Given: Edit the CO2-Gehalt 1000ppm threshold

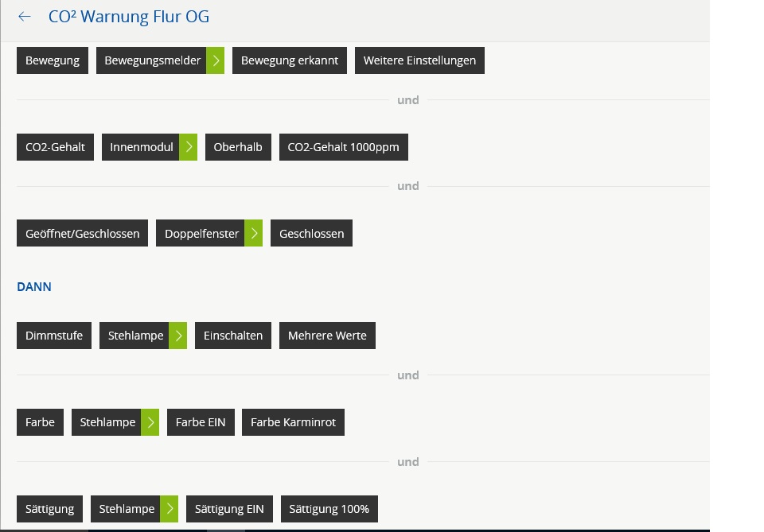Looking at the screenshot, I should [x=343, y=147].
